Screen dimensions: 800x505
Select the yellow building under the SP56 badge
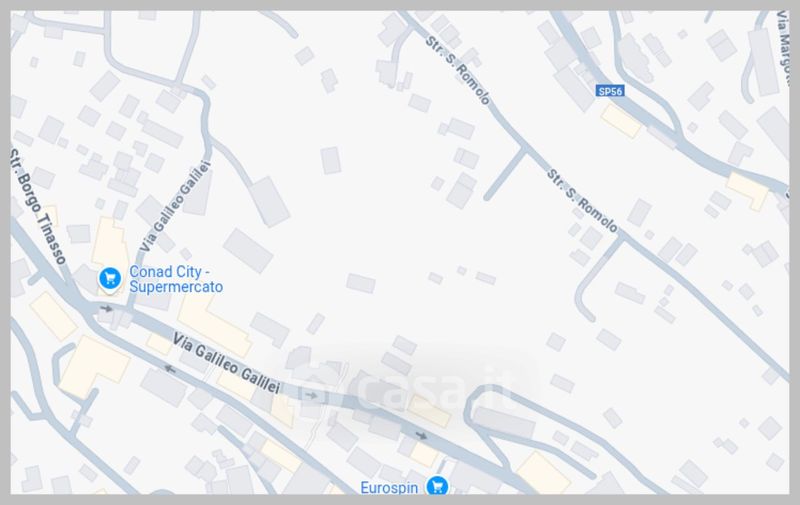(620, 121)
